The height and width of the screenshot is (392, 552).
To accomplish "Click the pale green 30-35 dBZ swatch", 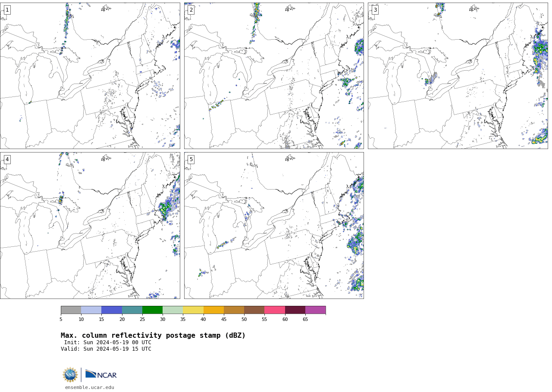I will click(173, 310).
